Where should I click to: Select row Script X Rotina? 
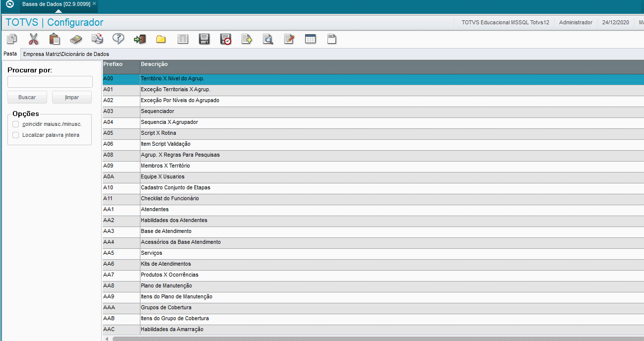[x=373, y=133]
